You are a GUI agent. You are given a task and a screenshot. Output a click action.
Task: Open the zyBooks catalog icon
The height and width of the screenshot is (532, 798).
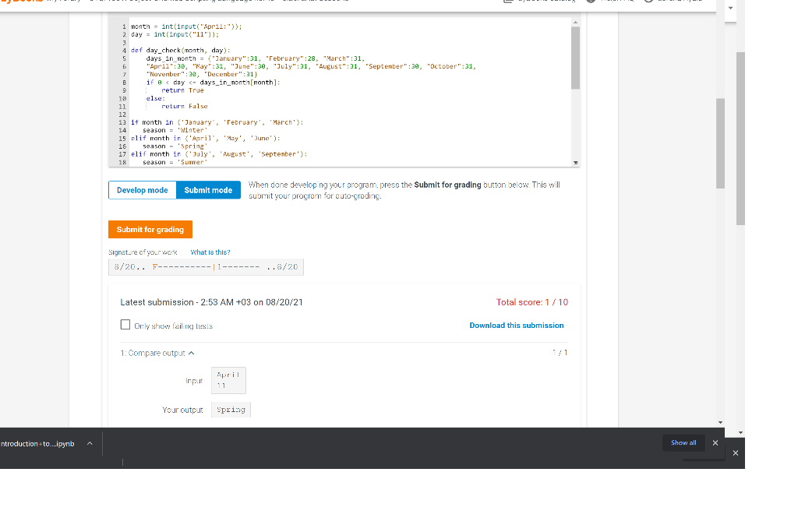tap(509, 2)
